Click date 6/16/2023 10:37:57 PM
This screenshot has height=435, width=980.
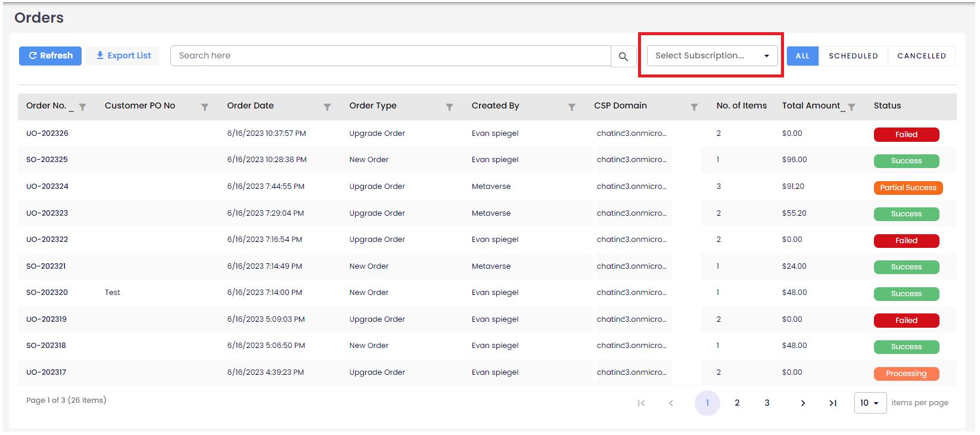point(266,133)
